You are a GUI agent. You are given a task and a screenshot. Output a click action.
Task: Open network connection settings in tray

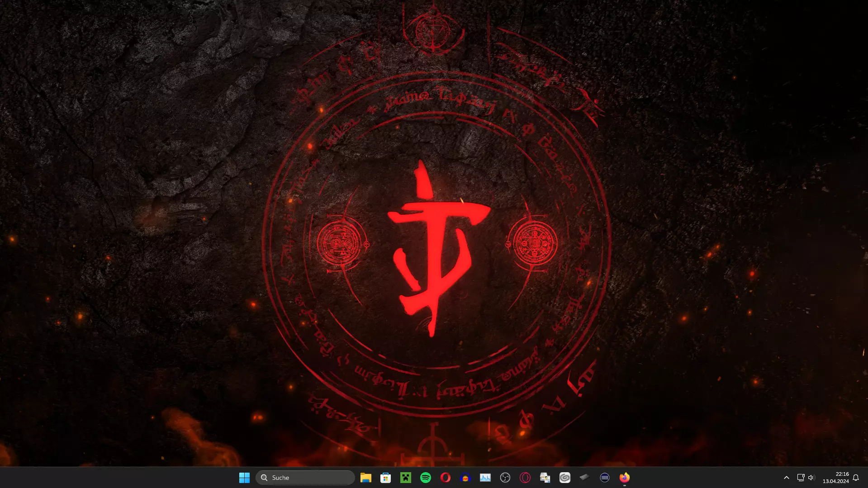[801, 478]
